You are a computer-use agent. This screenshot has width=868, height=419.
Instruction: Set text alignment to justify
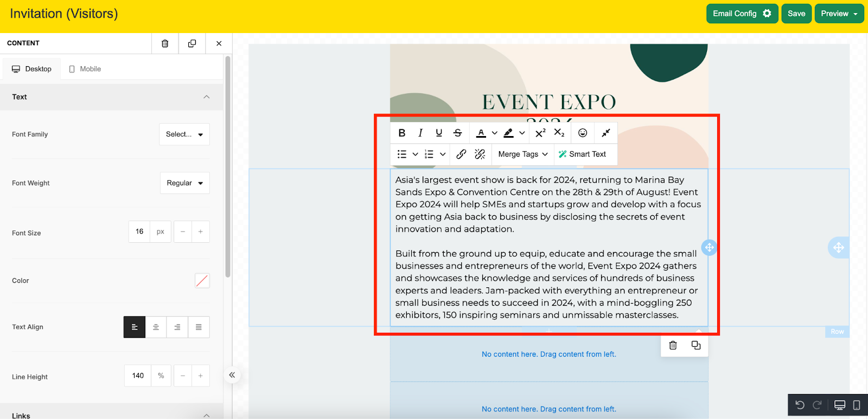[x=199, y=327]
